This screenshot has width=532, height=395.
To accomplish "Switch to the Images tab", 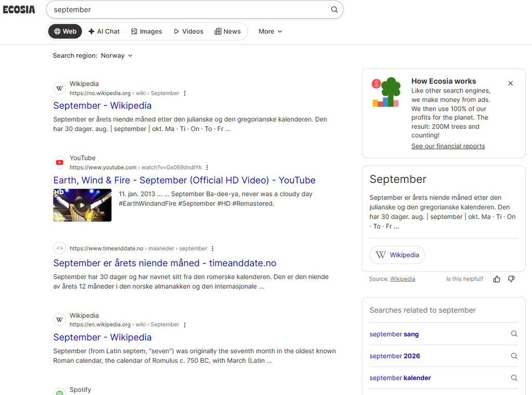I will 147,31.
